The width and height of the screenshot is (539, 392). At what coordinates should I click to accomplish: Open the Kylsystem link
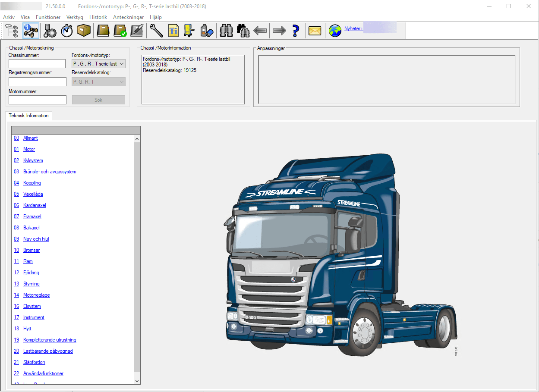click(x=33, y=160)
